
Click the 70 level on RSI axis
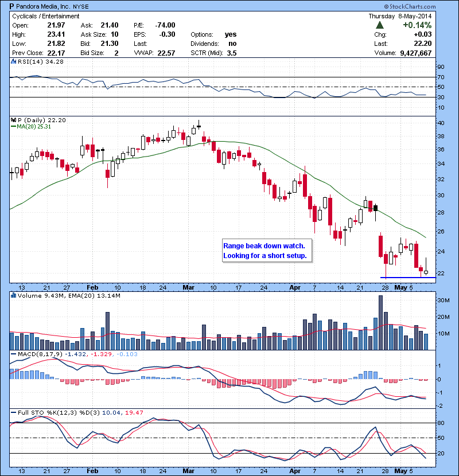(441, 77)
